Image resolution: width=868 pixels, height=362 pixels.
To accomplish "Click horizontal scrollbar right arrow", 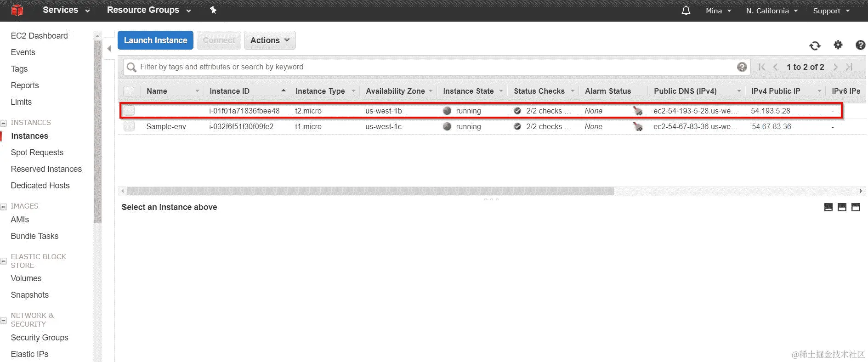I will (x=861, y=191).
